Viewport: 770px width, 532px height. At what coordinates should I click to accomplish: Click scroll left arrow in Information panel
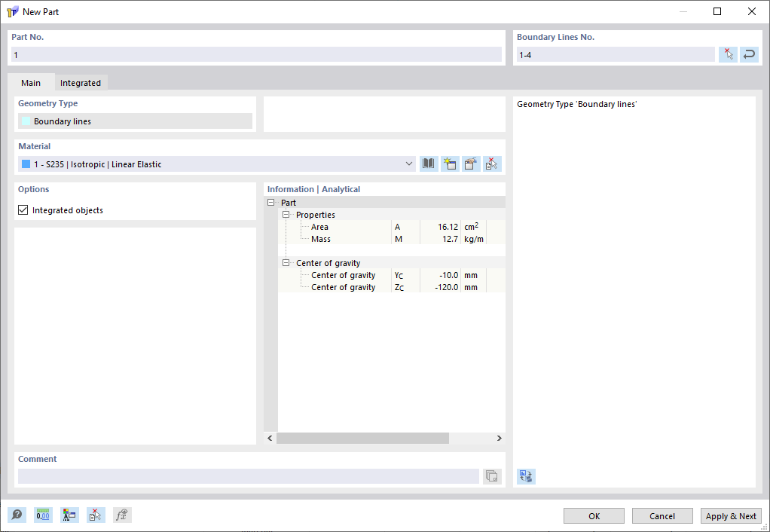(270, 438)
